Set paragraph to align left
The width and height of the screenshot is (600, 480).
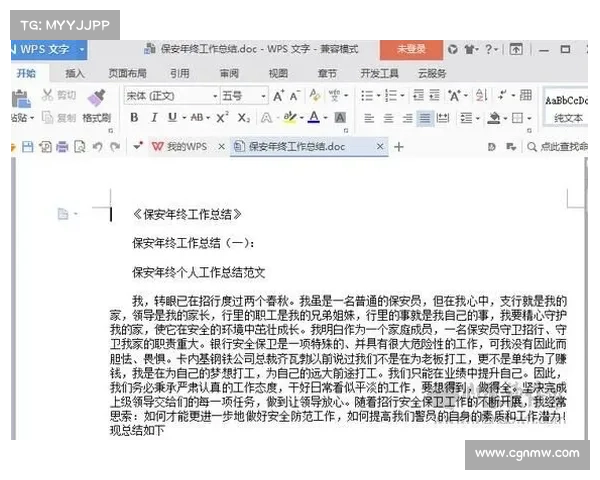pyautogui.click(x=369, y=118)
